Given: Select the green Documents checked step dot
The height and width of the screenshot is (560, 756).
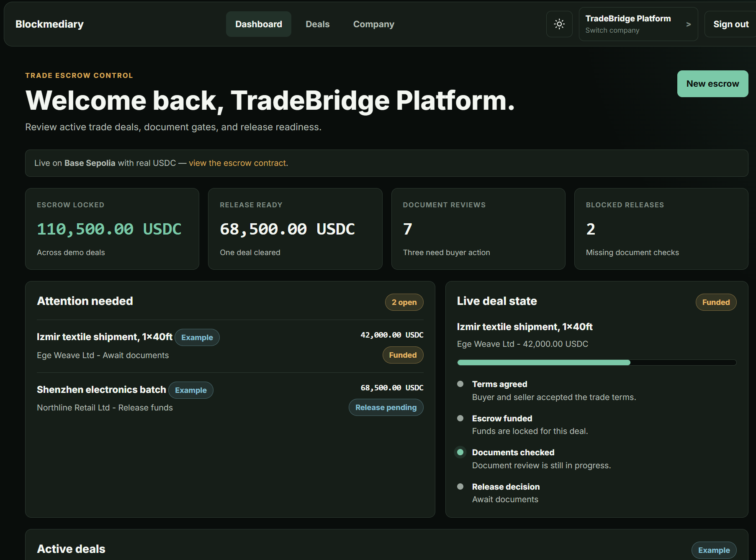Looking at the screenshot, I should click(460, 452).
